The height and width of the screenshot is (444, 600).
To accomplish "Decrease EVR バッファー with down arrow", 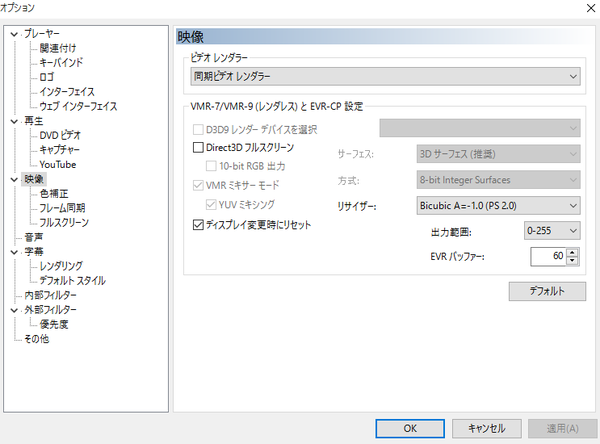I will pos(572,261).
